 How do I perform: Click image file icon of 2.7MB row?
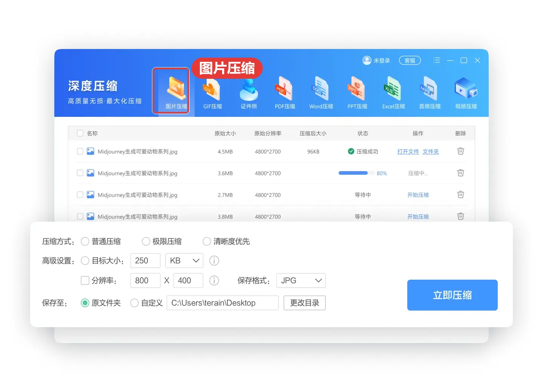90,194
